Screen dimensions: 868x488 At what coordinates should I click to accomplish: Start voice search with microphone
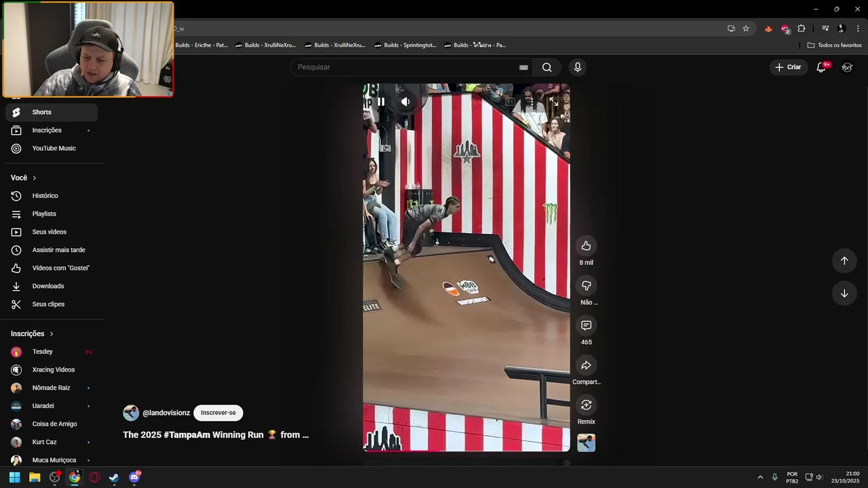coord(578,67)
